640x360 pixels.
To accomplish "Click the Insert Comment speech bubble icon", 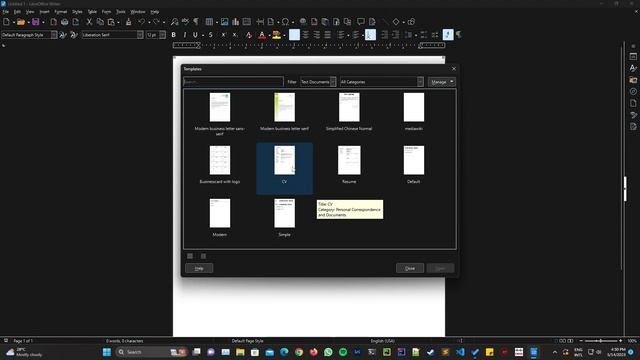I will [361, 22].
